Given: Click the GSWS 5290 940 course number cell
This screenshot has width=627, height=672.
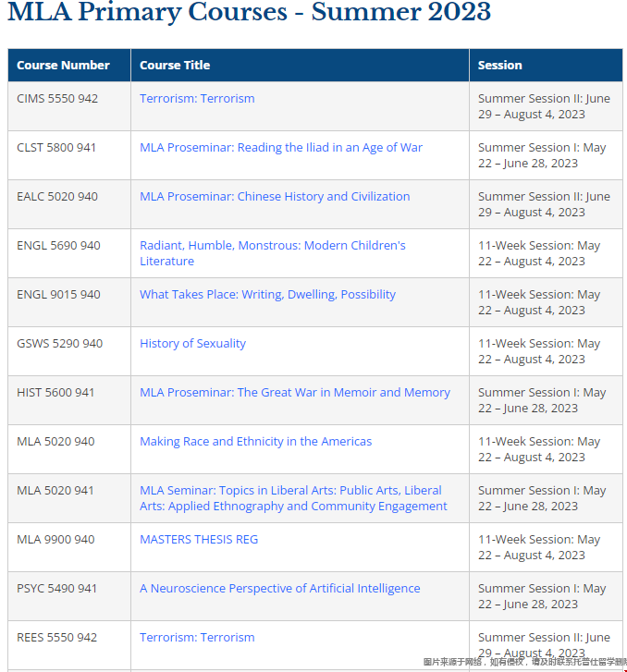Looking at the screenshot, I should coord(59,344).
